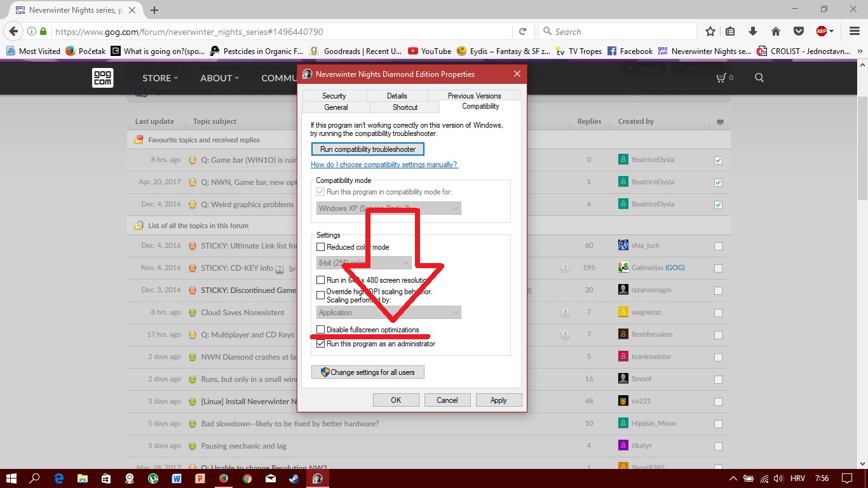Viewport: 868px width, 488px height.
Task: Open the Firefox hamburger menu
Action: pyautogui.click(x=853, y=31)
